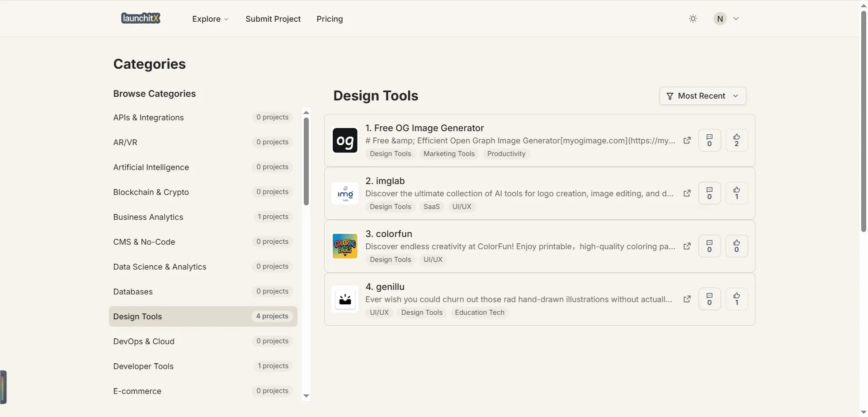Open external link icon for imglab
The width and height of the screenshot is (868, 417).
(687, 193)
